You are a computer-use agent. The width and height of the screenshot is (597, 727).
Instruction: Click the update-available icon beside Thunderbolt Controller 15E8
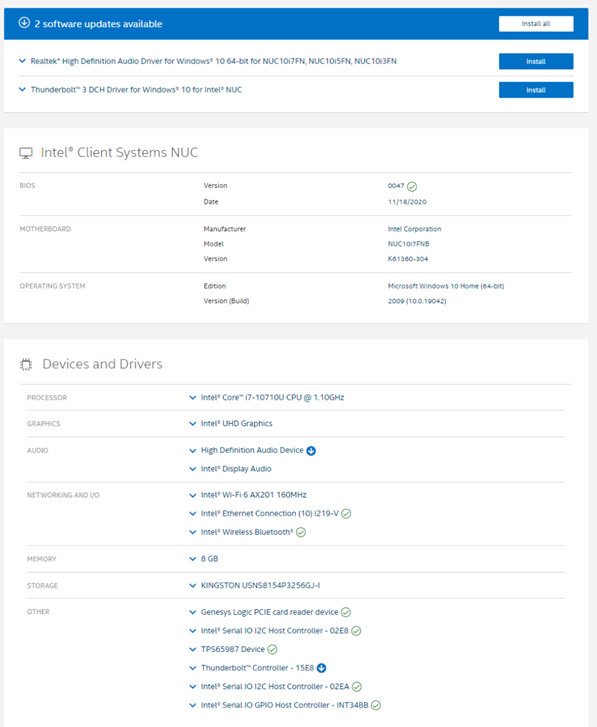(321, 668)
